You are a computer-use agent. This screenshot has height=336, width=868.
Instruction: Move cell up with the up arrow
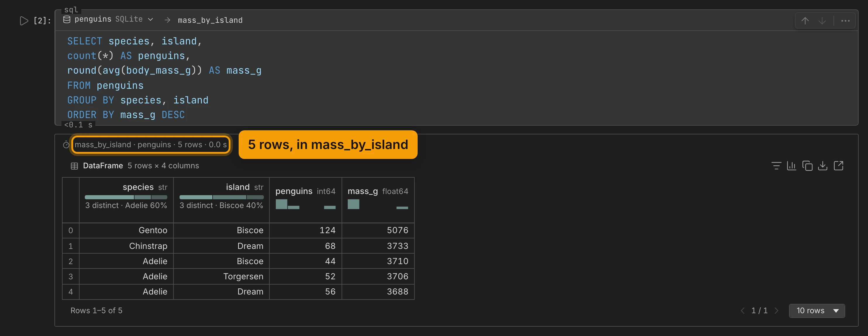[805, 21]
